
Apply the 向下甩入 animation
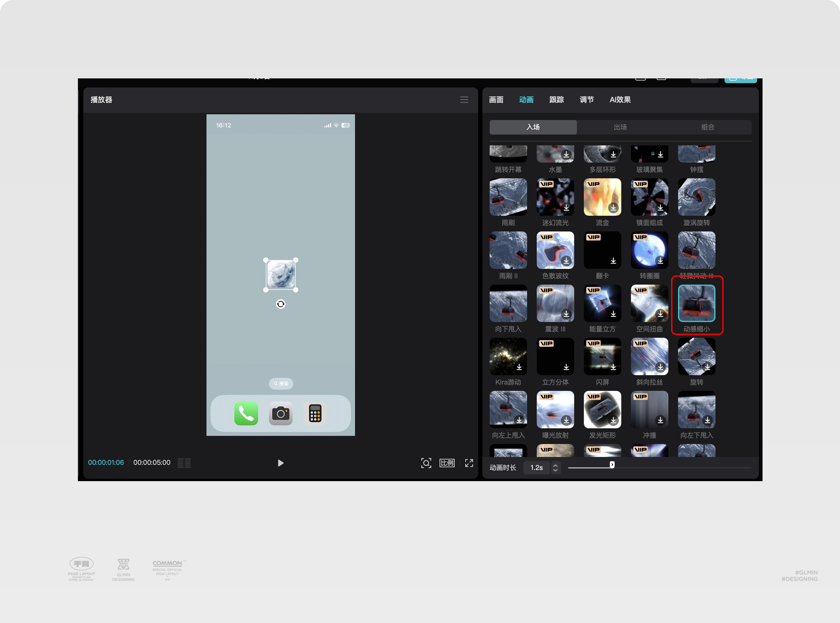point(508,303)
